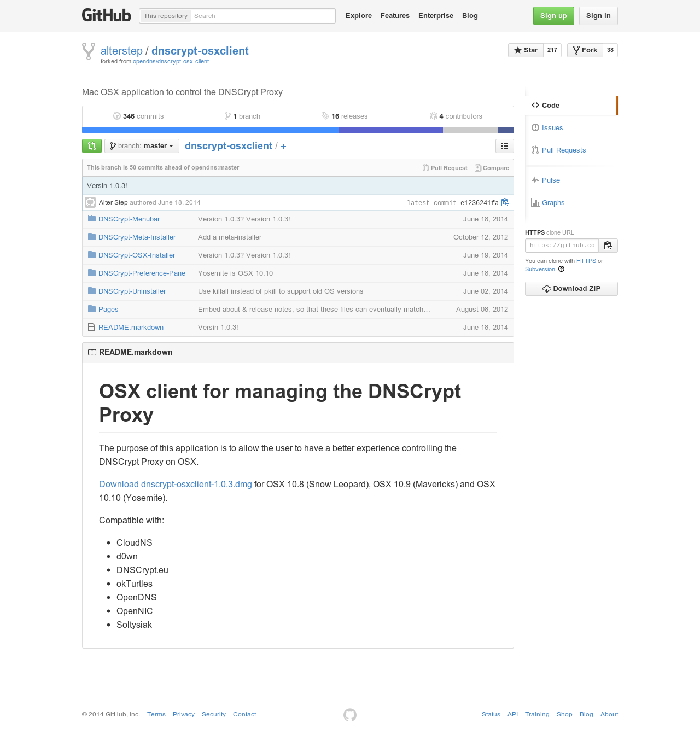This screenshot has width=700, height=741.
Task: Open the Privacy link in footer
Action: click(184, 714)
